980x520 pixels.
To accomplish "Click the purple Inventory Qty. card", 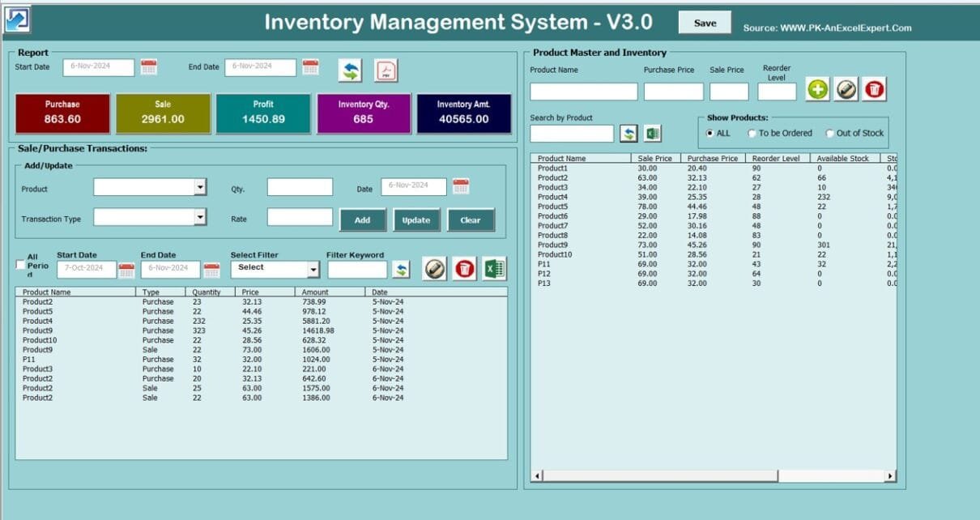I will [x=364, y=113].
